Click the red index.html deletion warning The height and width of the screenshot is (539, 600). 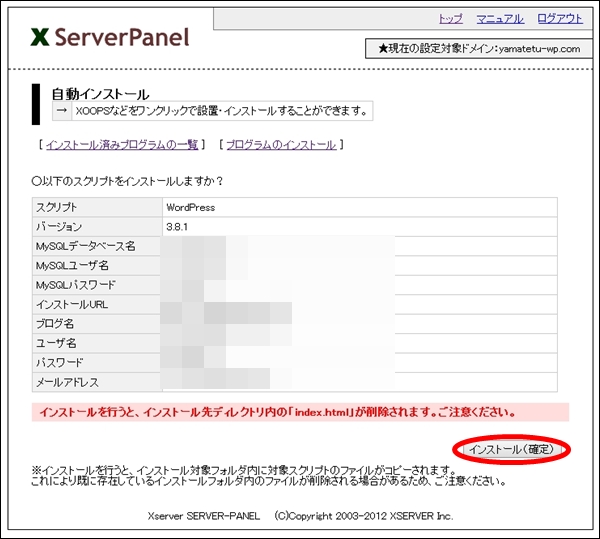pyautogui.click(x=300, y=412)
